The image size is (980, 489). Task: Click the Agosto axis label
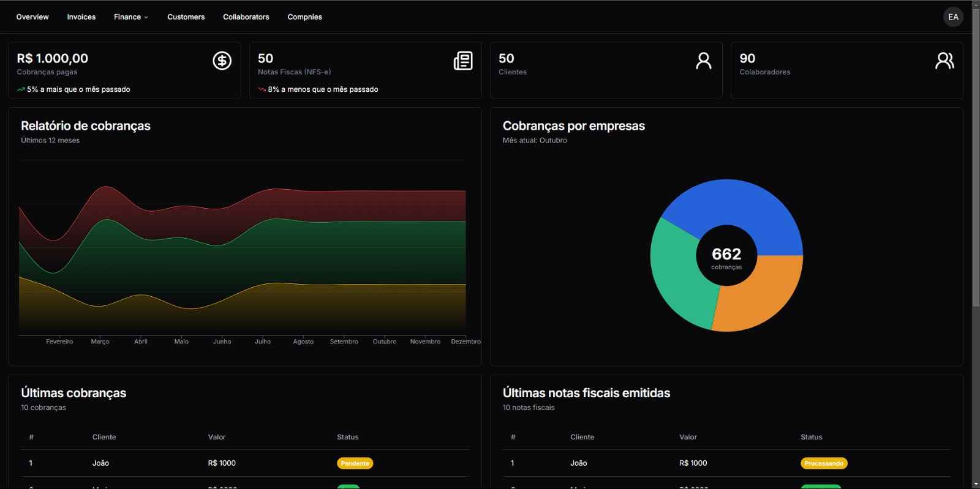[303, 342]
